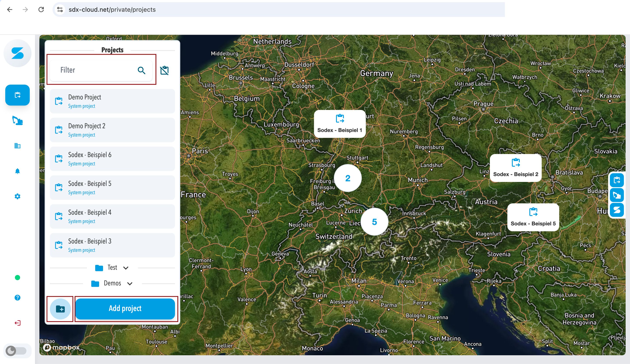Screen dimensions: 630x364
Task: Open the Projects section in the sidebar
Action: 17,95
